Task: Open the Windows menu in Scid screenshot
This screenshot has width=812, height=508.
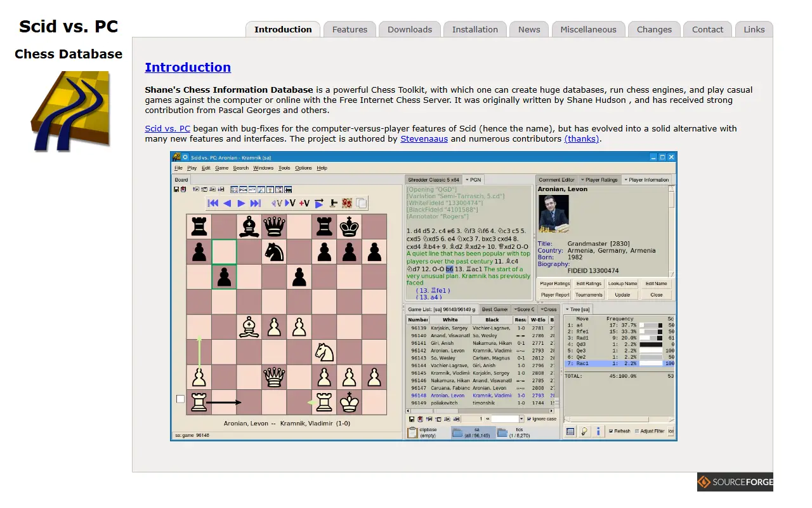Action: coord(263,168)
